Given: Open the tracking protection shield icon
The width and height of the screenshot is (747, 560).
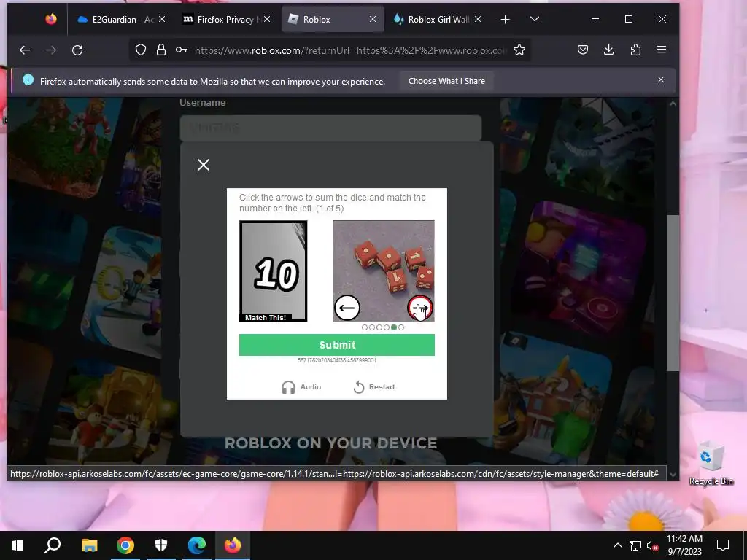Looking at the screenshot, I should click(141, 50).
